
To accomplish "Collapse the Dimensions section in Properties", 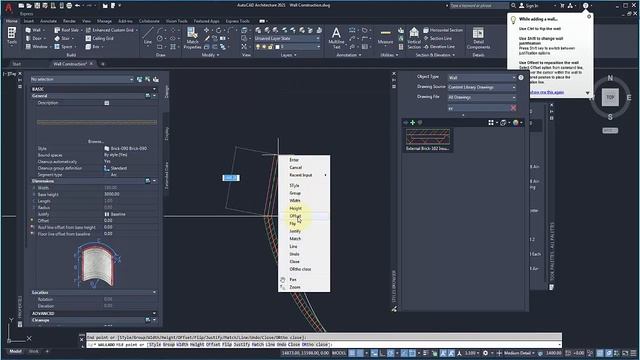I will (x=155, y=181).
